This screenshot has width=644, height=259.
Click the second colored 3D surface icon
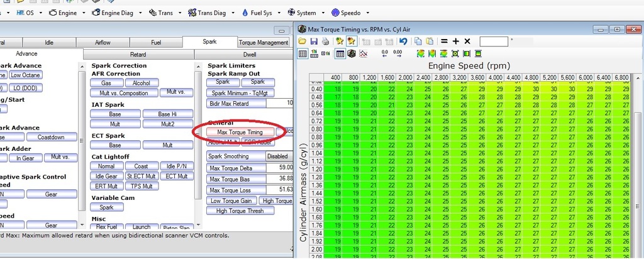click(x=431, y=53)
